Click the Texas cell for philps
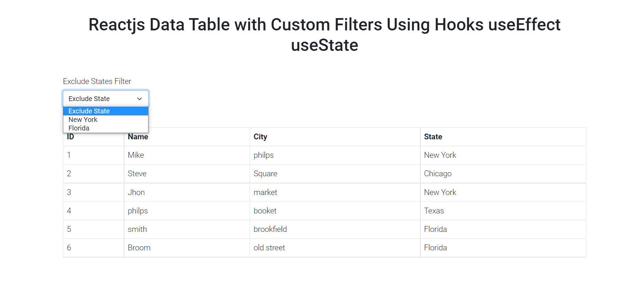Screen dimensions: 644x307 434,211
